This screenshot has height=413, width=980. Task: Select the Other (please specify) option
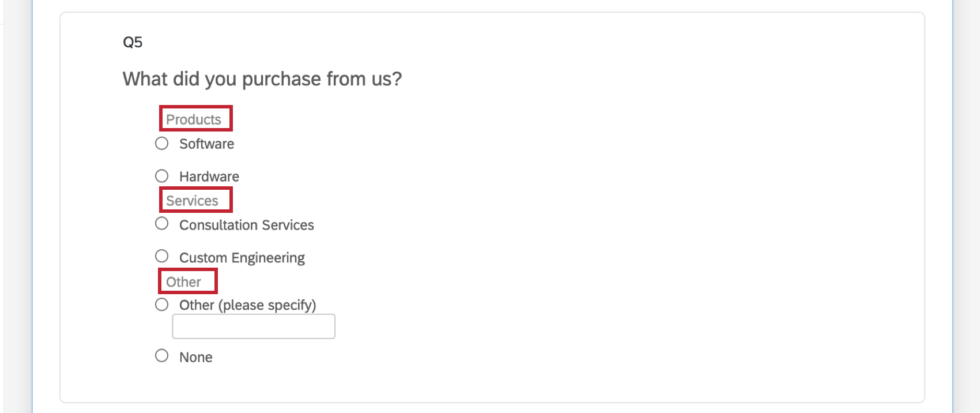click(161, 304)
